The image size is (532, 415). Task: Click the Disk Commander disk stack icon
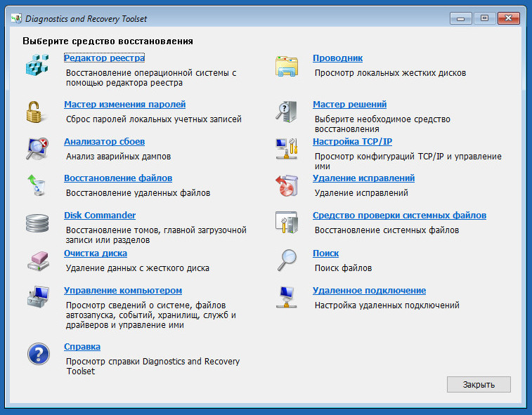click(37, 223)
